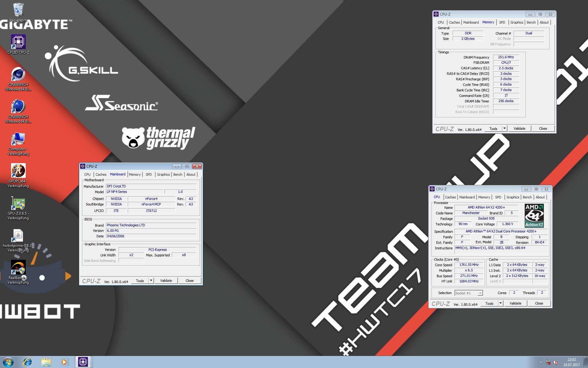Screen dimensions: 588x368
Task: Click Validate in CPU window
Action: pos(515,303)
